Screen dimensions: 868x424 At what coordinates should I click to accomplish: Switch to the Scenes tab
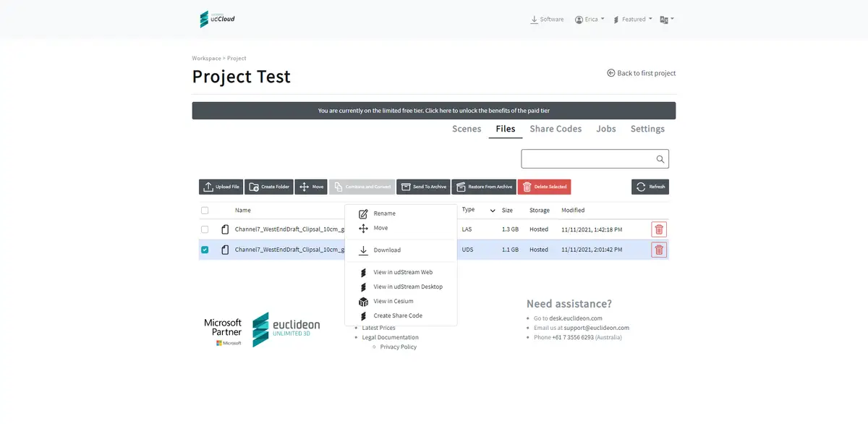click(467, 129)
